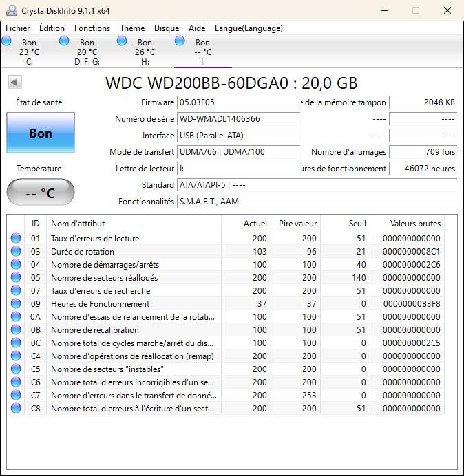Open the Fichier menu
Image resolution: width=464 pixels, height=476 pixels.
click(18, 28)
